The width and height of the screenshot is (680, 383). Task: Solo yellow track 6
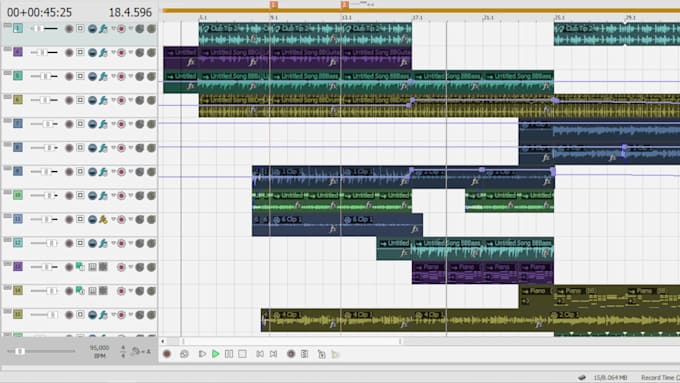pos(151,100)
